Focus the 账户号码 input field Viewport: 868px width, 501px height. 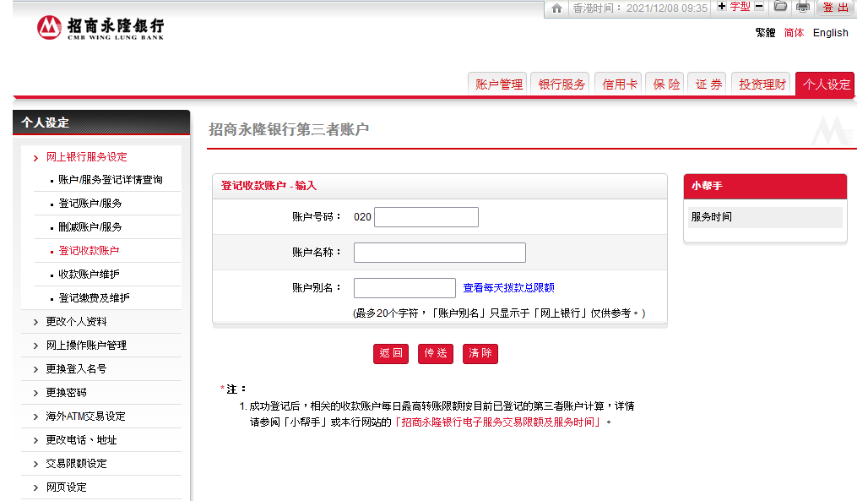click(x=426, y=216)
